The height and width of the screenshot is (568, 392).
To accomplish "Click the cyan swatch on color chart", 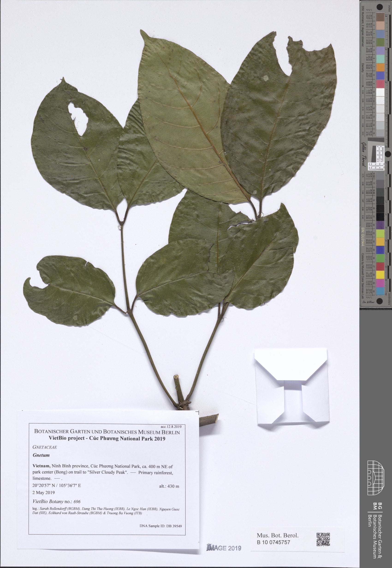I will tap(380, 291).
